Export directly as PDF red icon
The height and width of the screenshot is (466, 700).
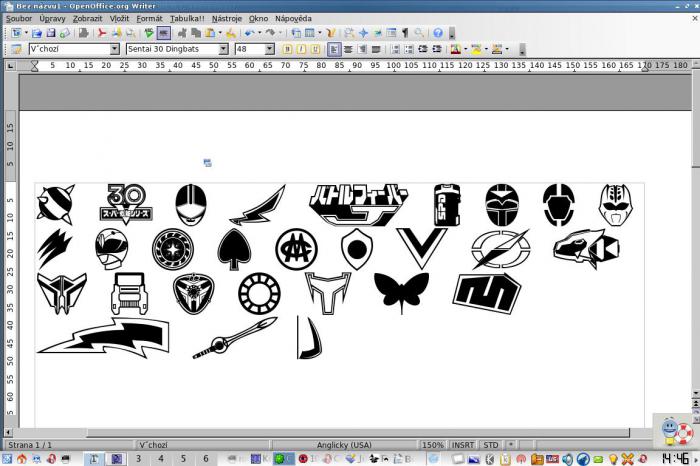point(102,33)
